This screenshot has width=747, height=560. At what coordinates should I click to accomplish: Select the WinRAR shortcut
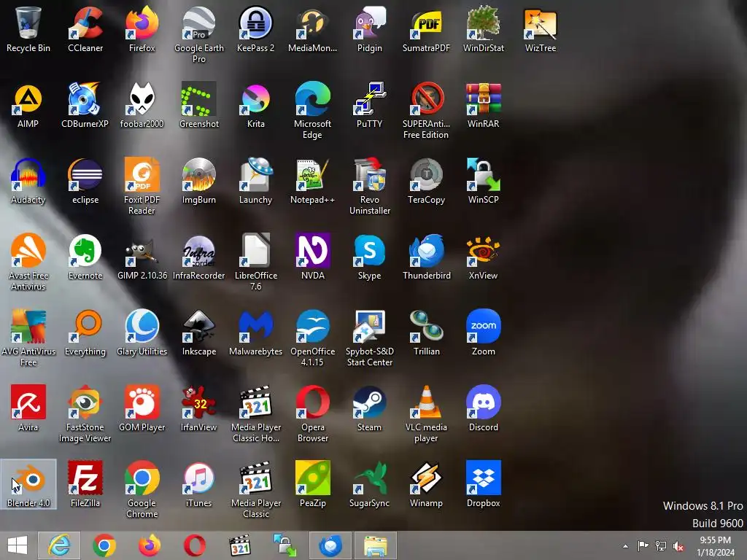click(483, 105)
